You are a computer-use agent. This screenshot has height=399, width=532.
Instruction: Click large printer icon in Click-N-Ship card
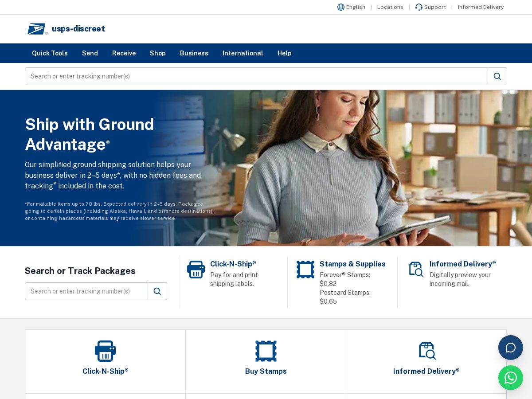(x=106, y=351)
